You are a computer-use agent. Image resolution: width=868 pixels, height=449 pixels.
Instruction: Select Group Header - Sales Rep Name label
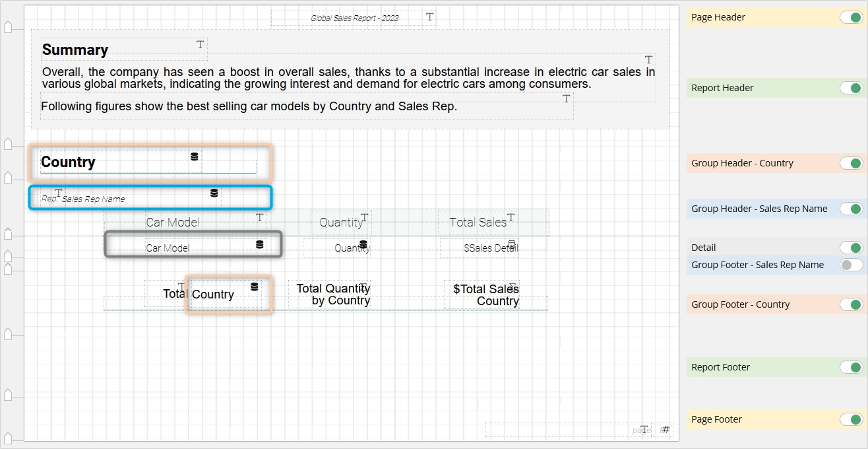(x=759, y=209)
